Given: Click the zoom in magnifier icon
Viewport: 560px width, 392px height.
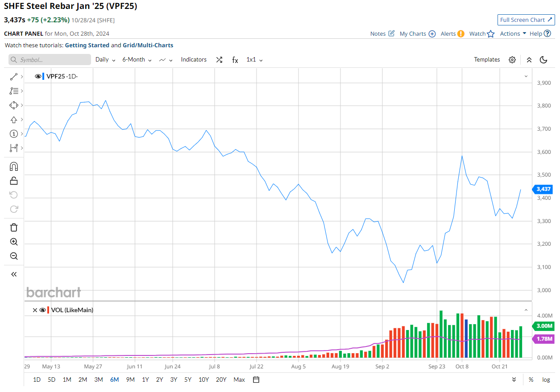Looking at the screenshot, I should click(x=14, y=242).
